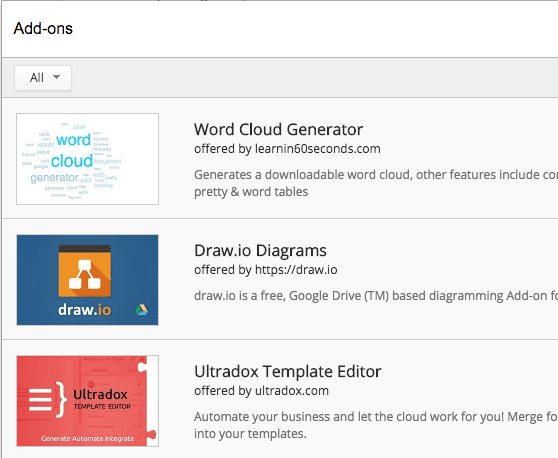Click 'offered by ultradox.com' text
The image size is (558, 458).
[x=261, y=391]
